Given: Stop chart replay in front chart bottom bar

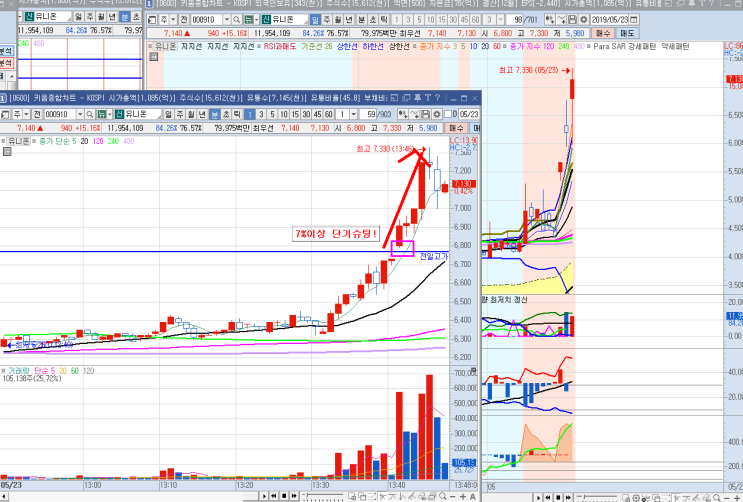Looking at the screenshot, I should click(x=284, y=496).
